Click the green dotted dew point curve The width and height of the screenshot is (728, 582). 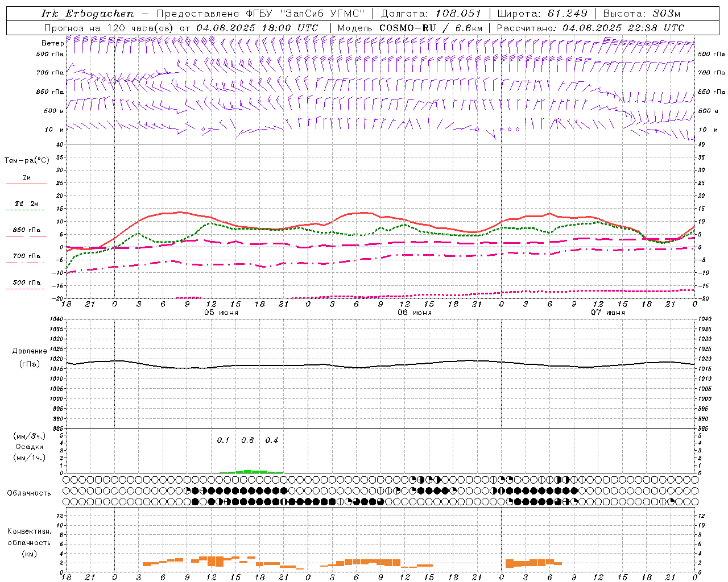point(210,223)
